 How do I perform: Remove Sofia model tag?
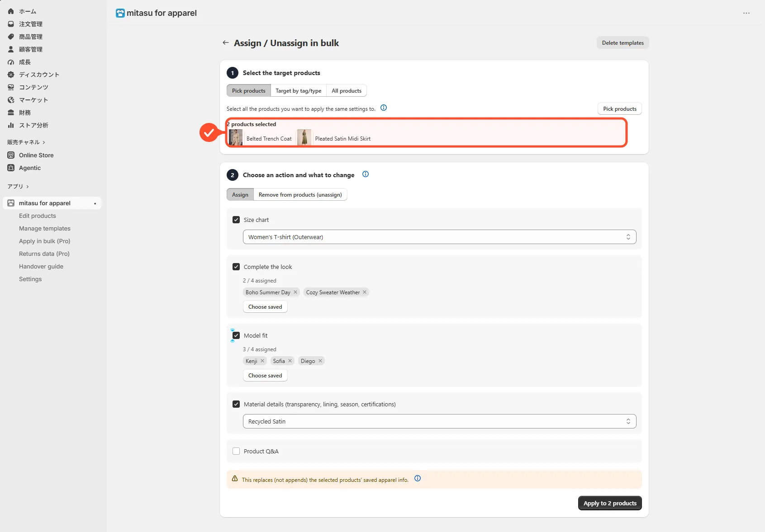(x=290, y=361)
